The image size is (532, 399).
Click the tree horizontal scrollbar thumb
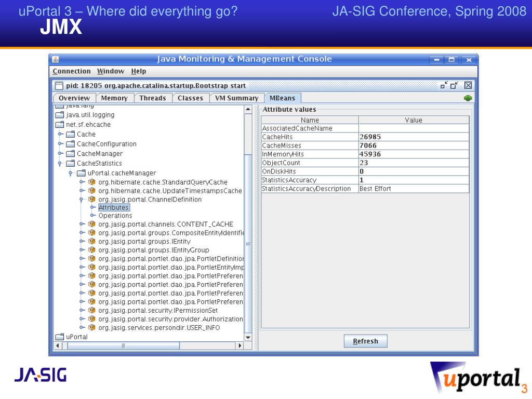click(124, 345)
